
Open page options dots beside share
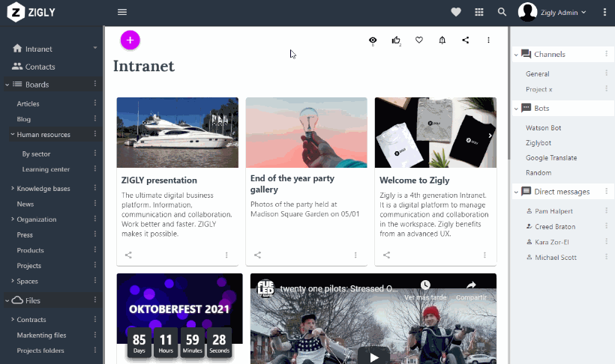[488, 40]
